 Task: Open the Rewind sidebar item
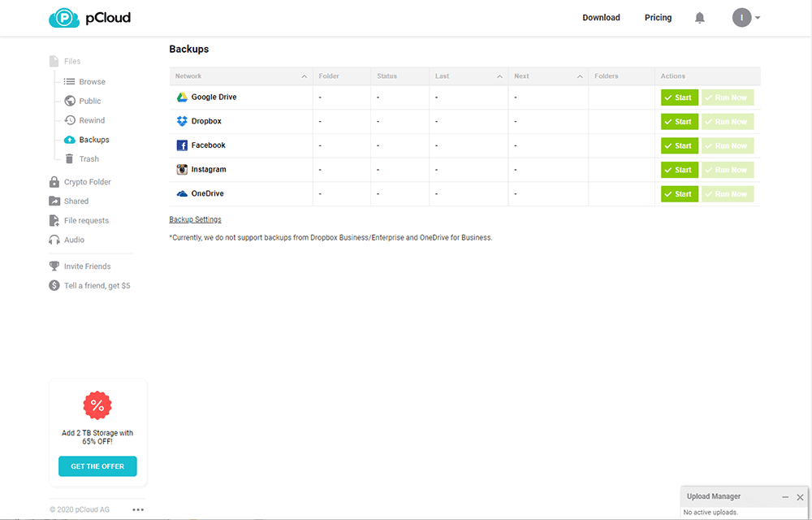[92, 120]
